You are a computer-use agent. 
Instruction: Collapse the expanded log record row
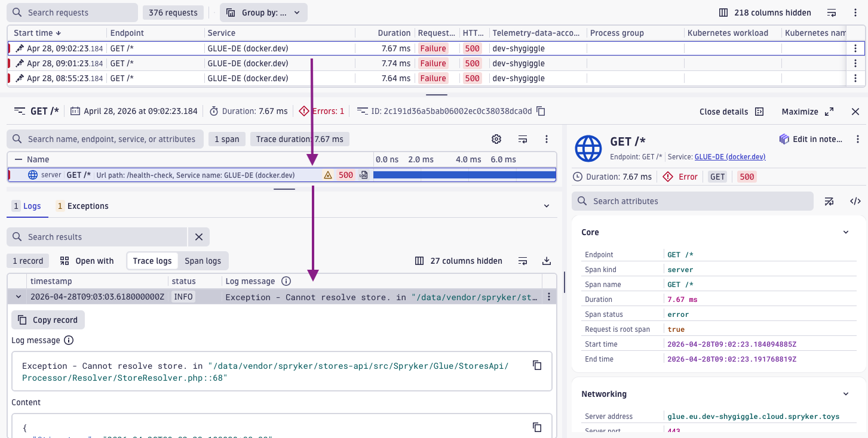[x=18, y=297]
